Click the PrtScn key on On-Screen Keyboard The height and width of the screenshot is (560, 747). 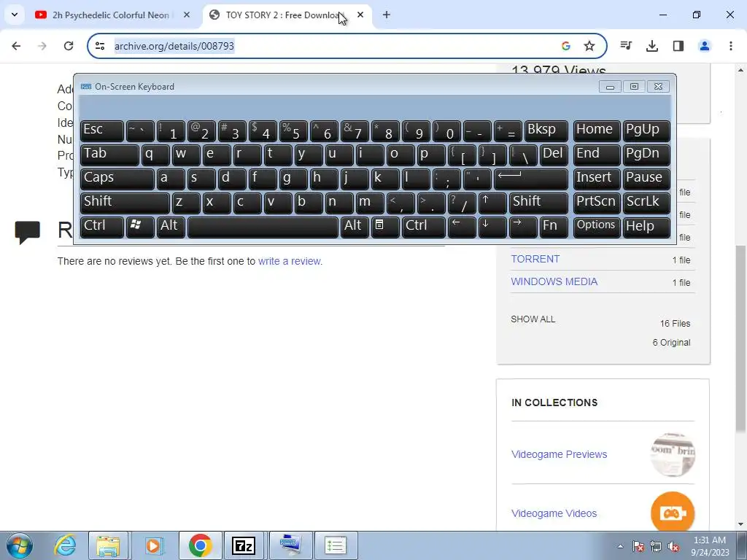click(x=597, y=202)
